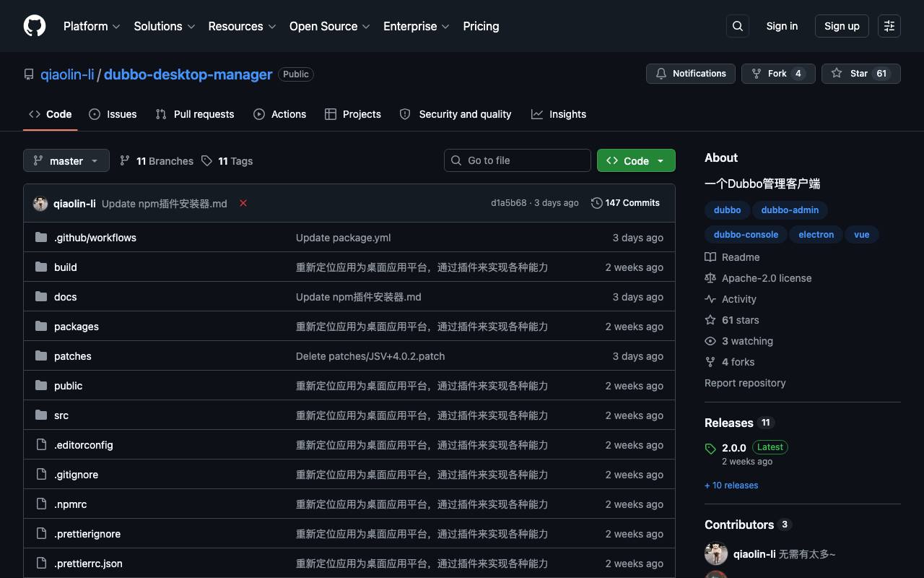Select the .gitignore file icon
This screenshot has height=578, width=924.
pos(41,474)
